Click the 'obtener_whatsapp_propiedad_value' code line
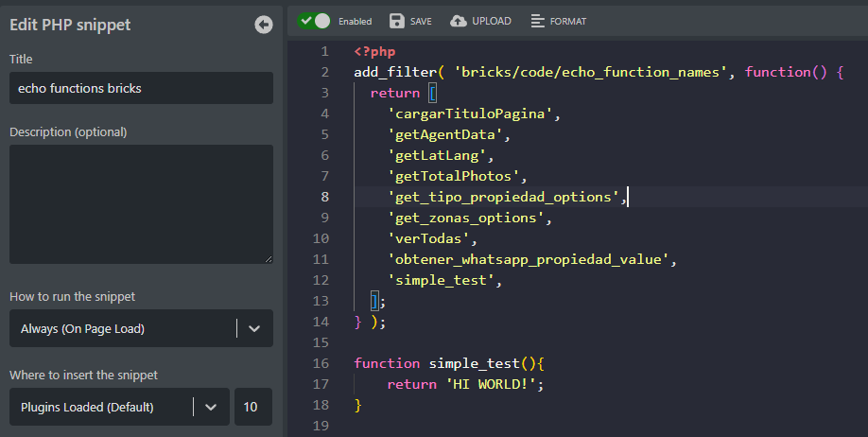 [532, 259]
